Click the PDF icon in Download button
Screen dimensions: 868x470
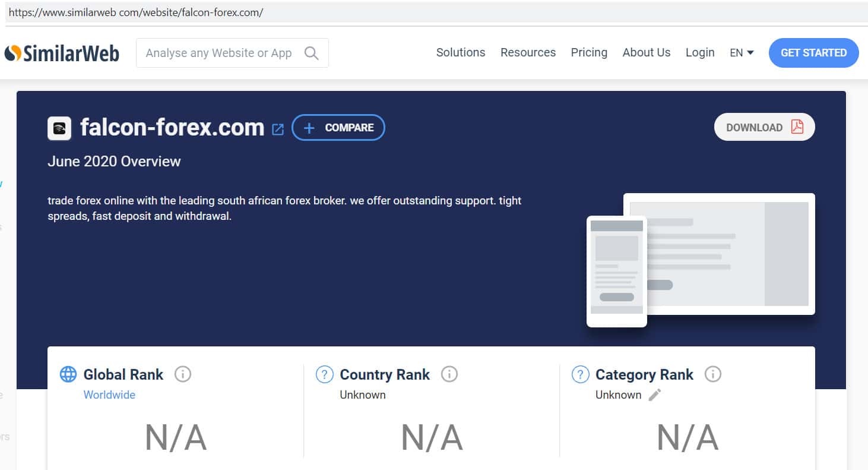[x=797, y=127]
